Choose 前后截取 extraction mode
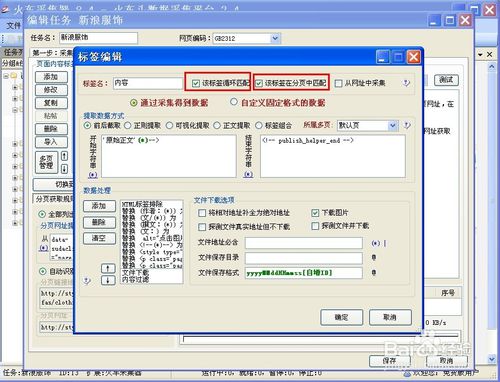The width and height of the screenshot is (500, 382). 87,126
